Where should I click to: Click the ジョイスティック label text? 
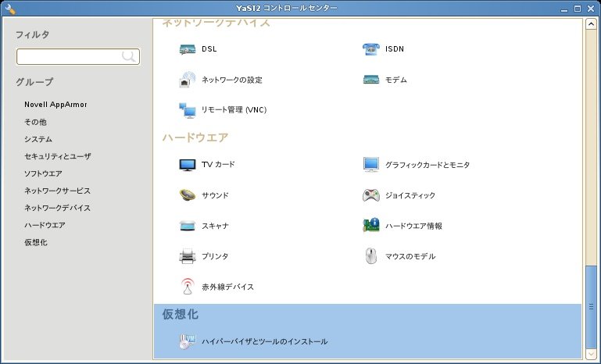tap(410, 195)
